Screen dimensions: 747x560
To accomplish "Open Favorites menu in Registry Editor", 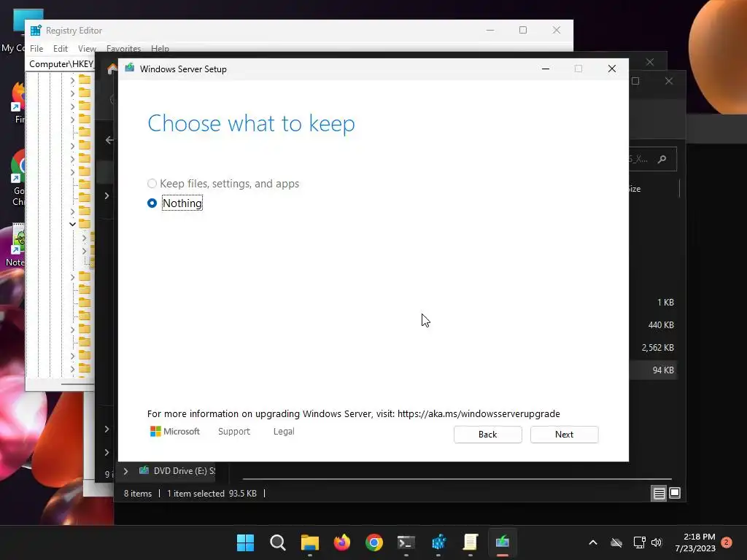I will pyautogui.click(x=123, y=49).
